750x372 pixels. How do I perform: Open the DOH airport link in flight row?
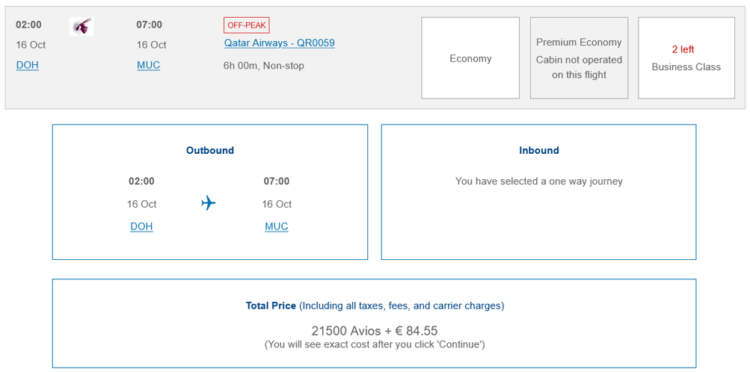pyautogui.click(x=27, y=65)
